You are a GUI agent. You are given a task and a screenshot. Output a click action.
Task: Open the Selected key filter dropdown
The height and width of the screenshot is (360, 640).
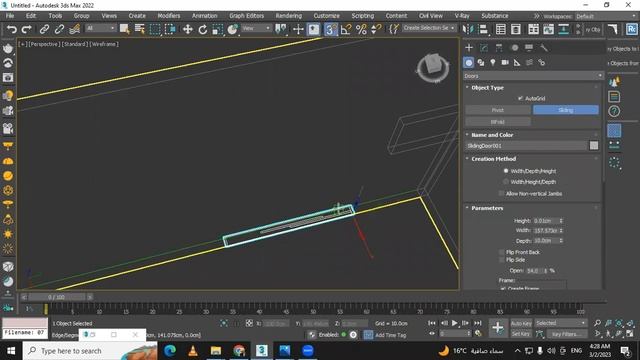[x=560, y=323]
